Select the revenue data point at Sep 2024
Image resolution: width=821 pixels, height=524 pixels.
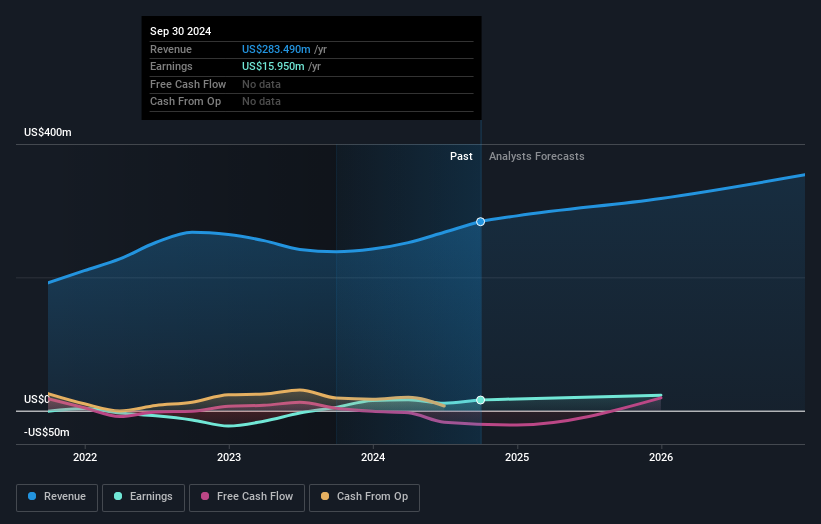(x=481, y=222)
